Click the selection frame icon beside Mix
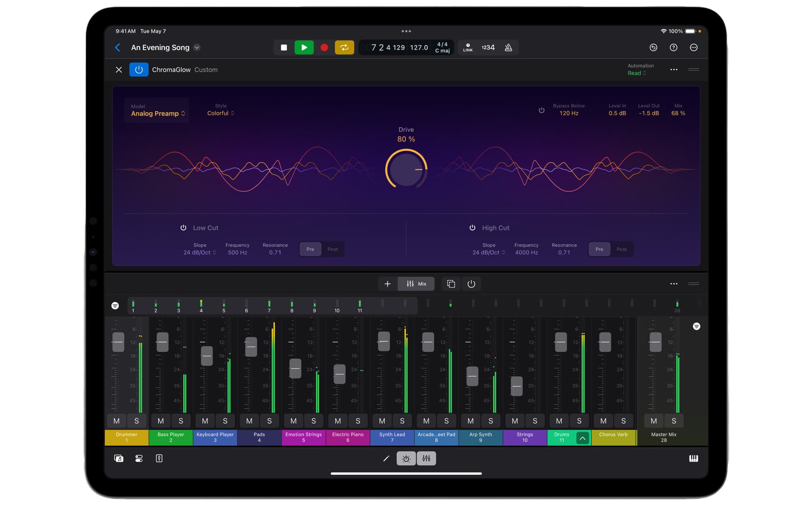Viewport: 812px width, 508px height. [x=451, y=284]
